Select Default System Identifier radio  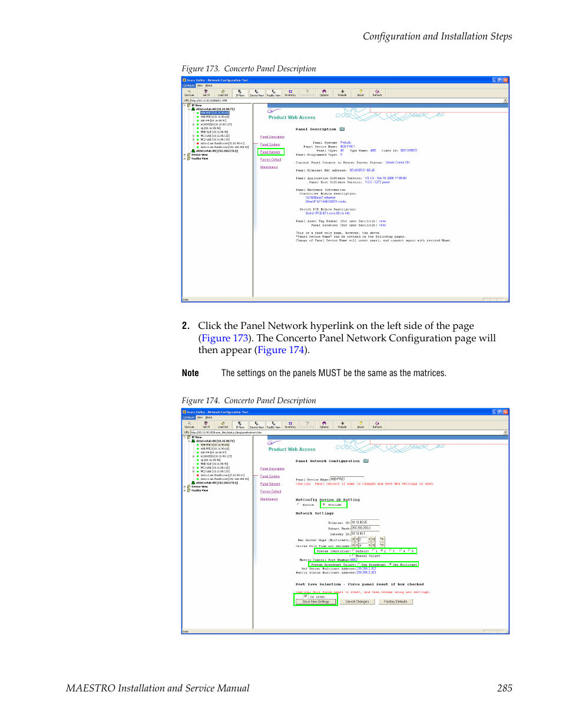click(x=353, y=551)
